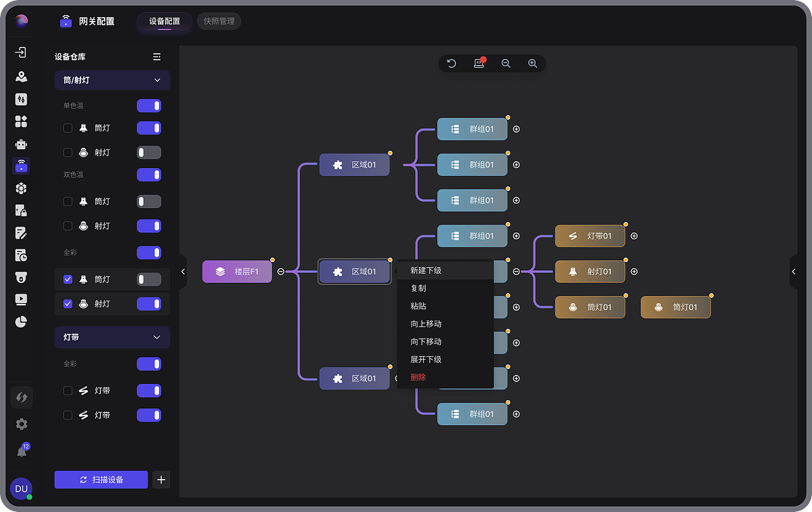Image resolution: width=812 pixels, height=512 pixels.
Task: Uncheck the 全彩 射灯 checkbox
Action: tap(68, 304)
